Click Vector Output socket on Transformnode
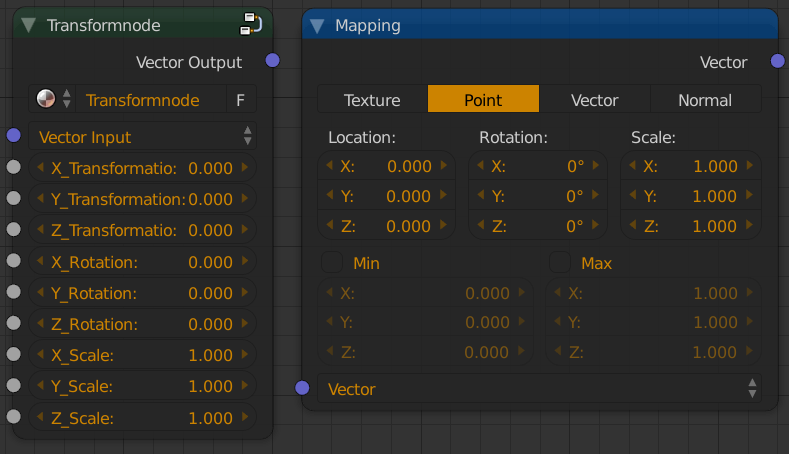Image resolution: width=789 pixels, height=454 pixels. click(273, 60)
